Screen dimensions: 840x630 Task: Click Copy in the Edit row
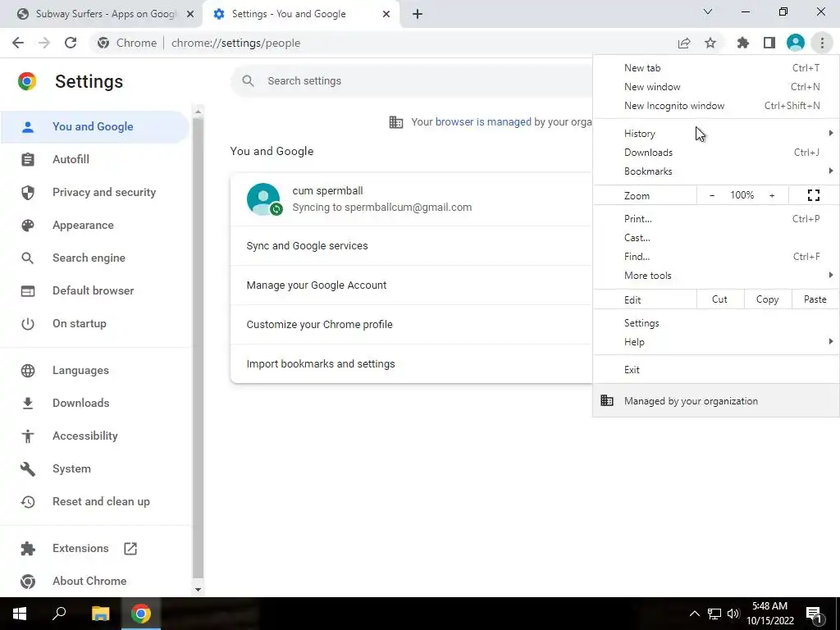click(x=767, y=299)
